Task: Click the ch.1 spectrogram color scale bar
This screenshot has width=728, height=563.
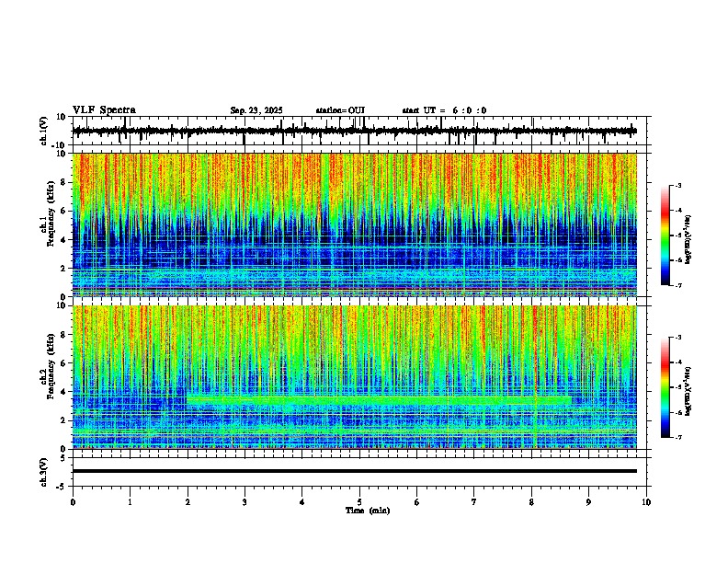Action: (665, 236)
